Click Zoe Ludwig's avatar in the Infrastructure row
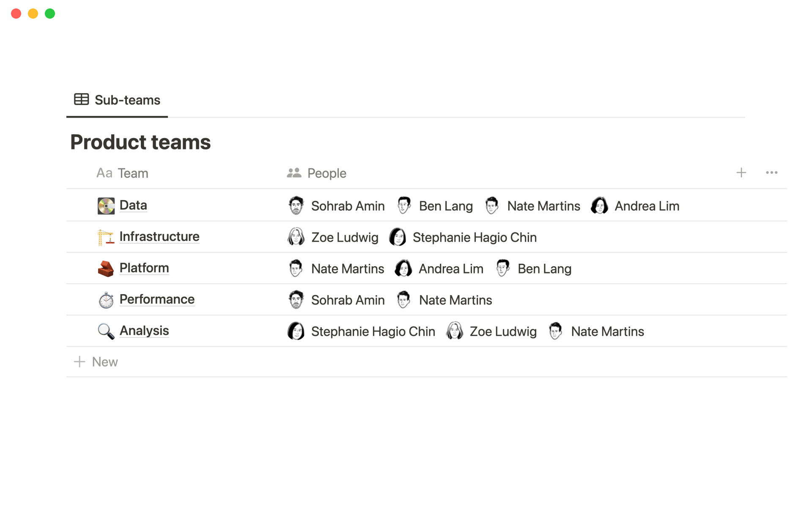This screenshot has height=508, width=812. [296, 237]
